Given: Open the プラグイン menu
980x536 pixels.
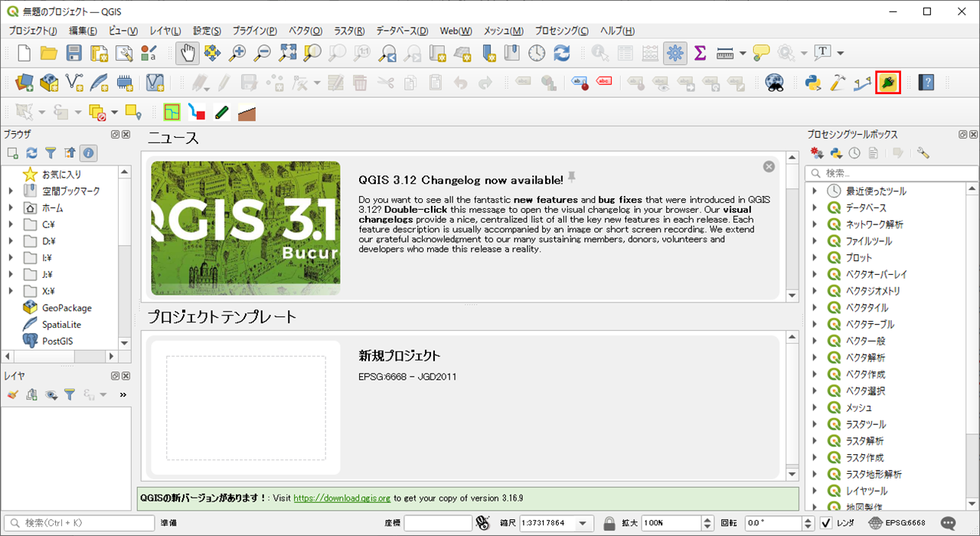Looking at the screenshot, I should [x=255, y=31].
